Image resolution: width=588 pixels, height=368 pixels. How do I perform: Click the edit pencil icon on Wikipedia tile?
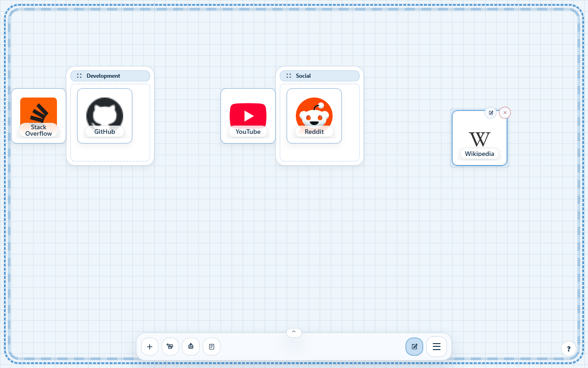tap(491, 113)
